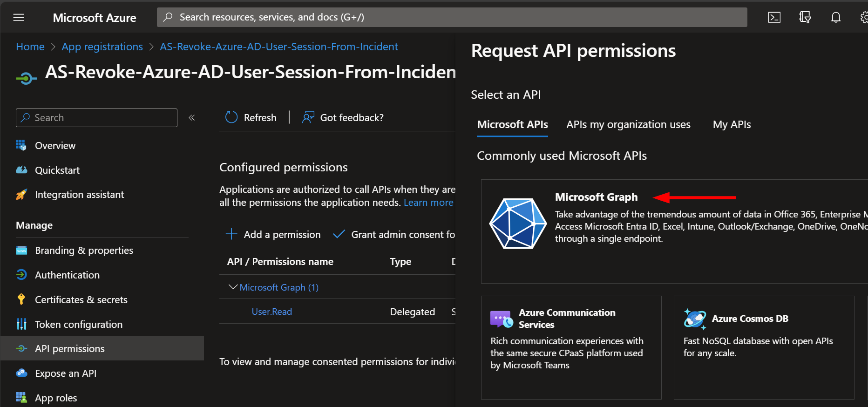
Task: Open the directories and subscriptions filter icon
Action: [x=805, y=17]
